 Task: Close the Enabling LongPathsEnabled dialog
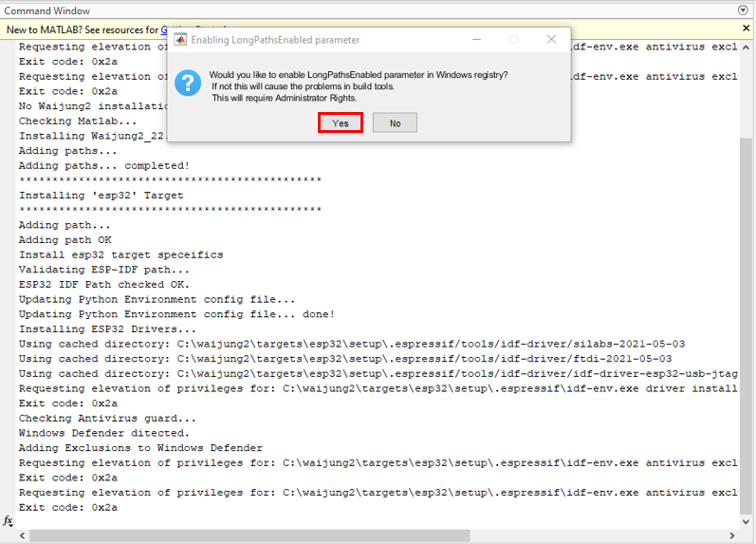click(x=551, y=40)
